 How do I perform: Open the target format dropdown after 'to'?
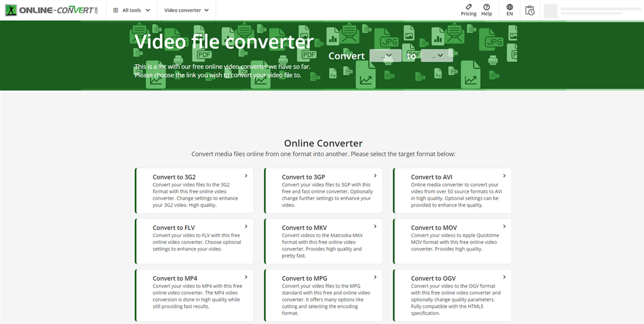click(437, 55)
